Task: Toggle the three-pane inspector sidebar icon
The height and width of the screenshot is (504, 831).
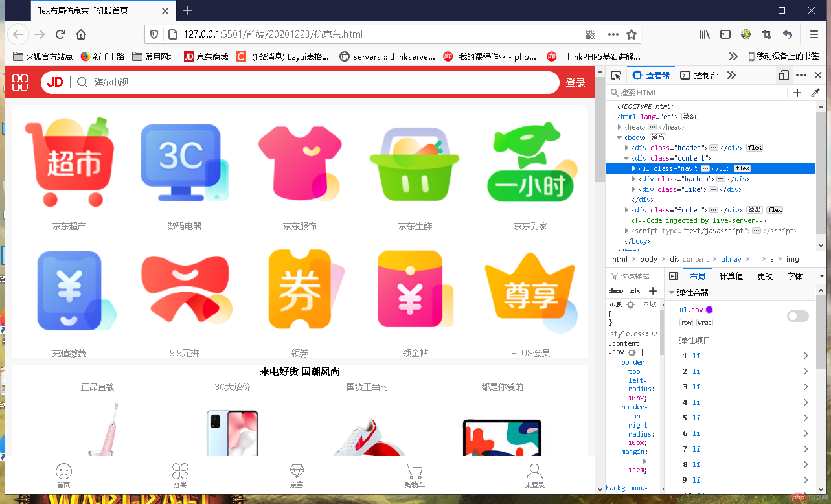Action: (x=673, y=276)
